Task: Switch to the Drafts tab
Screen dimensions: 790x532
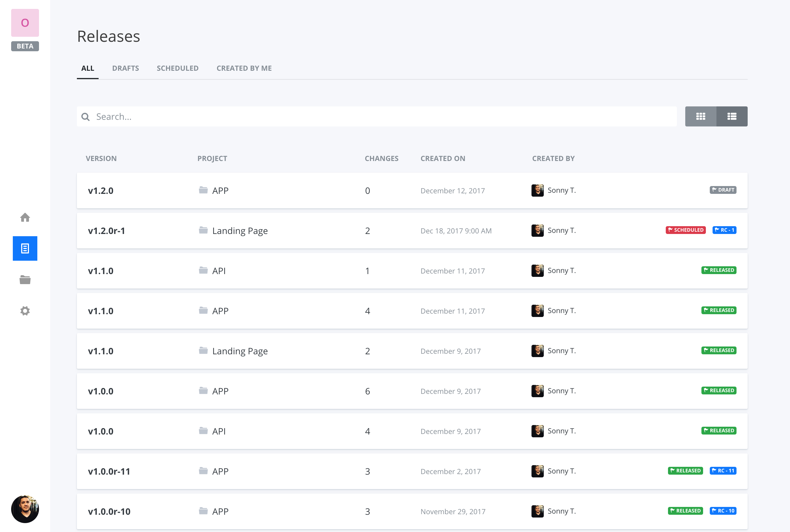Action: (x=125, y=68)
